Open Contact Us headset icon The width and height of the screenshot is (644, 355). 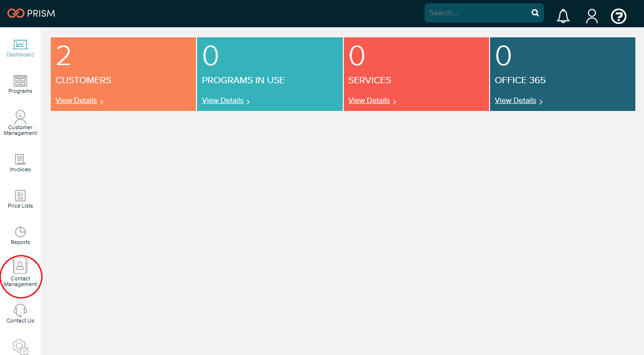point(20,313)
